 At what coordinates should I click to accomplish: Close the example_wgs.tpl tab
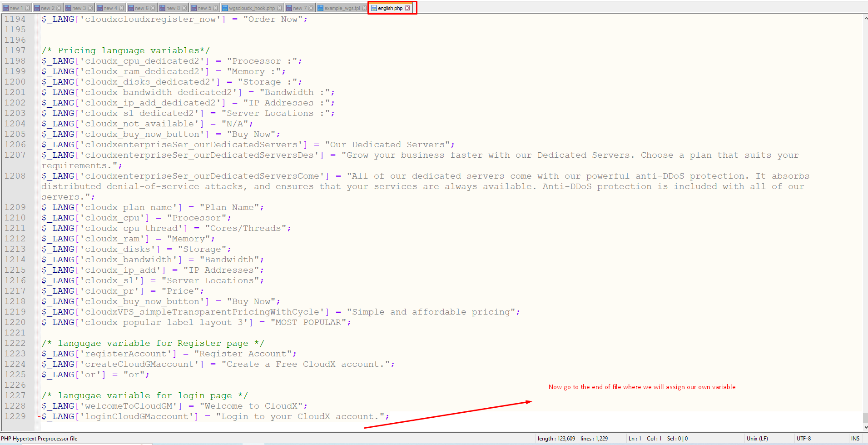point(364,8)
